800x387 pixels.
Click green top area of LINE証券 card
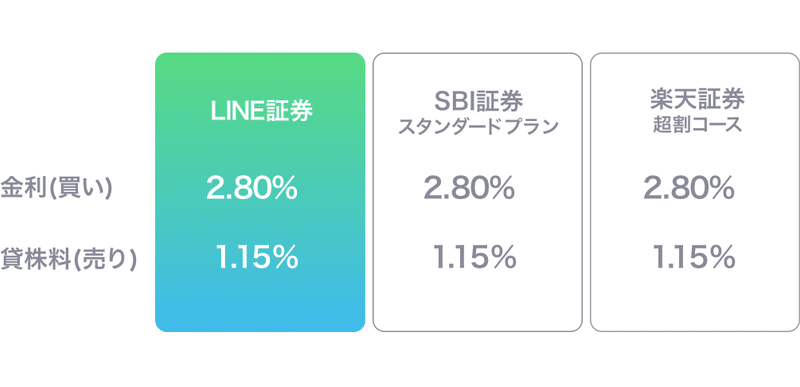[260, 74]
